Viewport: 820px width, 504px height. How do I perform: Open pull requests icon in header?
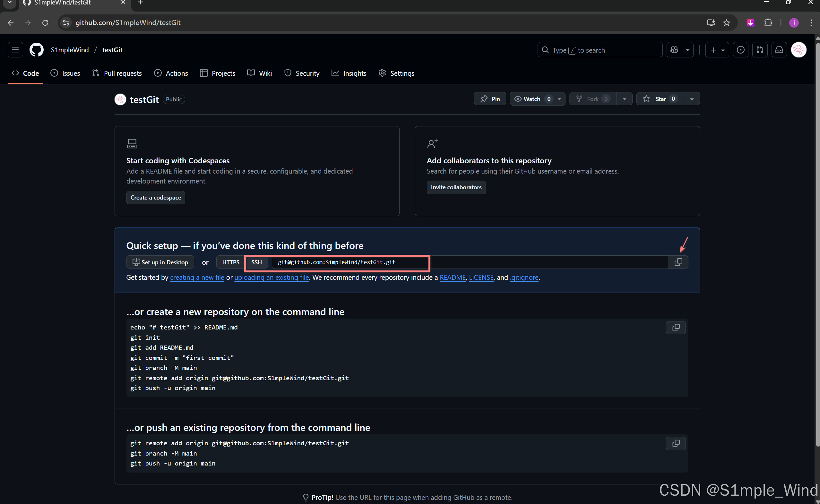[760, 50]
